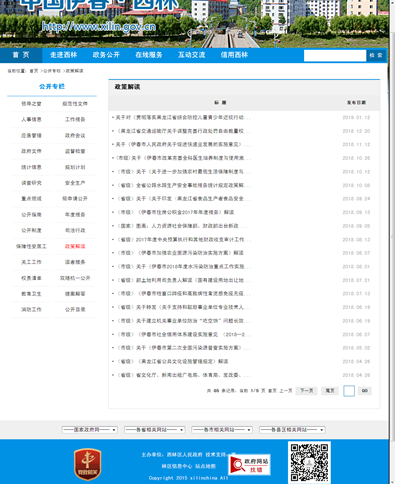Open 公开目录 in the sidebar

(75, 309)
